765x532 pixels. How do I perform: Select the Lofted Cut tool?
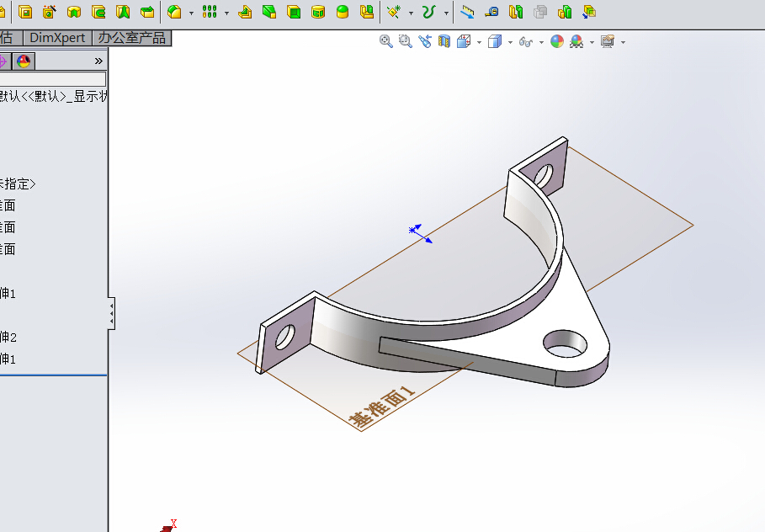(123, 12)
